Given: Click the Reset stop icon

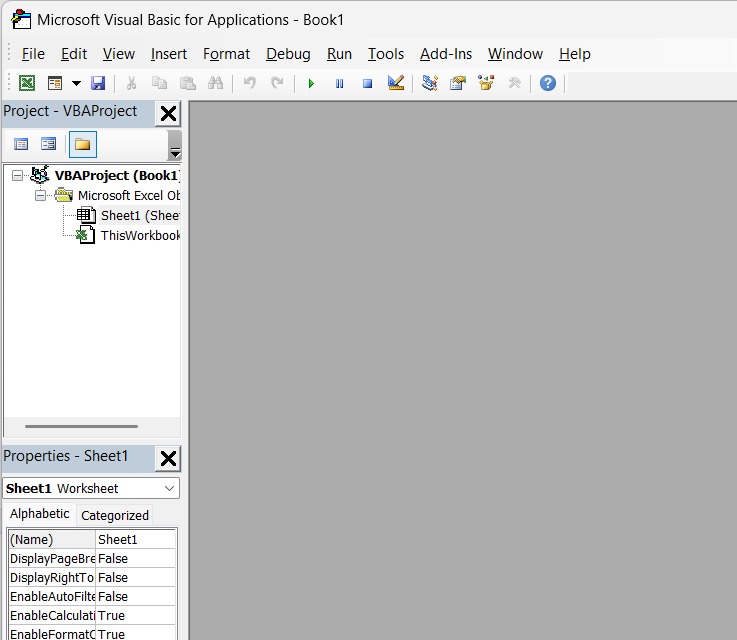Looking at the screenshot, I should tap(367, 83).
